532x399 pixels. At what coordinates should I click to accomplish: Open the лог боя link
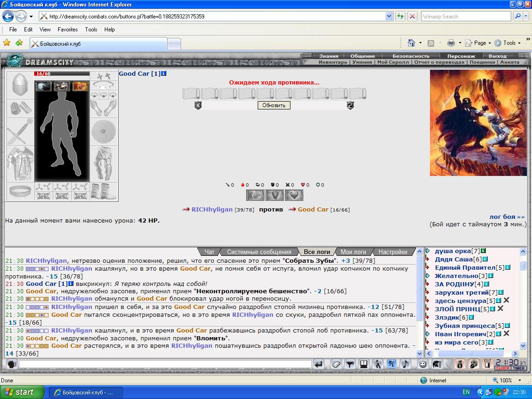[x=507, y=217]
